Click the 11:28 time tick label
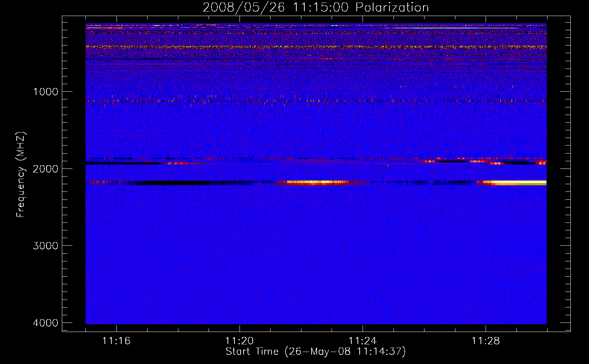Viewport: 589px width, 364px height. coord(486,341)
